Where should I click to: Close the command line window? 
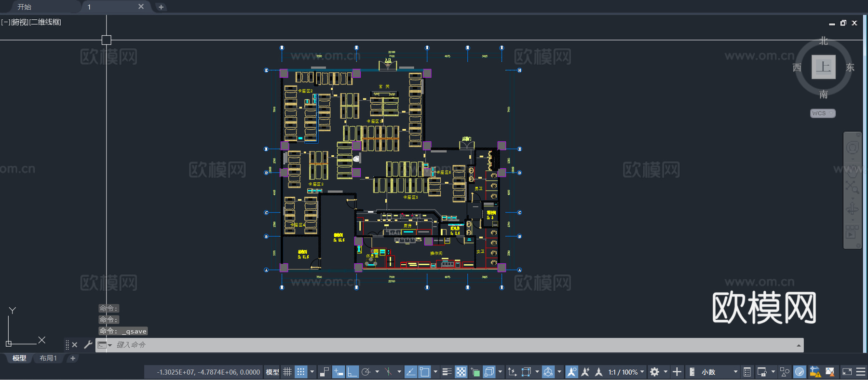click(74, 345)
